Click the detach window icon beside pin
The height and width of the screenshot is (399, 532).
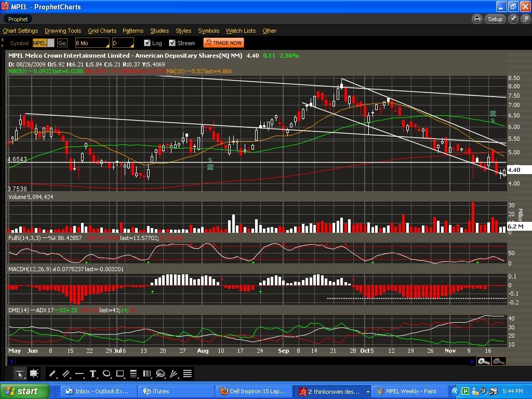526,19
